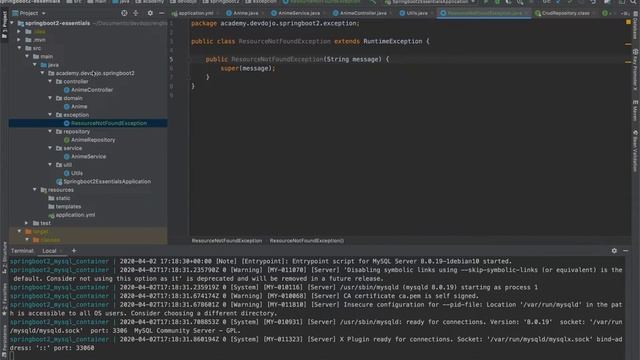640x360 pixels.
Task: Select Utils class in the project tree
Action: [77, 173]
